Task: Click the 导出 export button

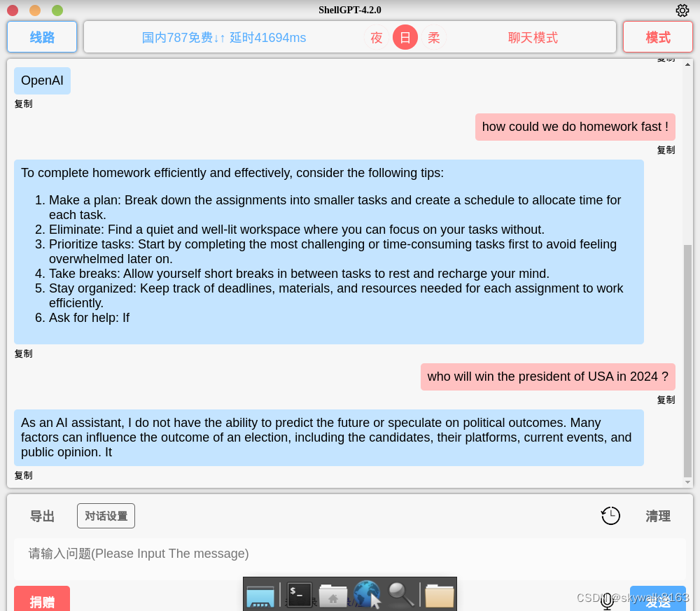Action: coord(42,517)
